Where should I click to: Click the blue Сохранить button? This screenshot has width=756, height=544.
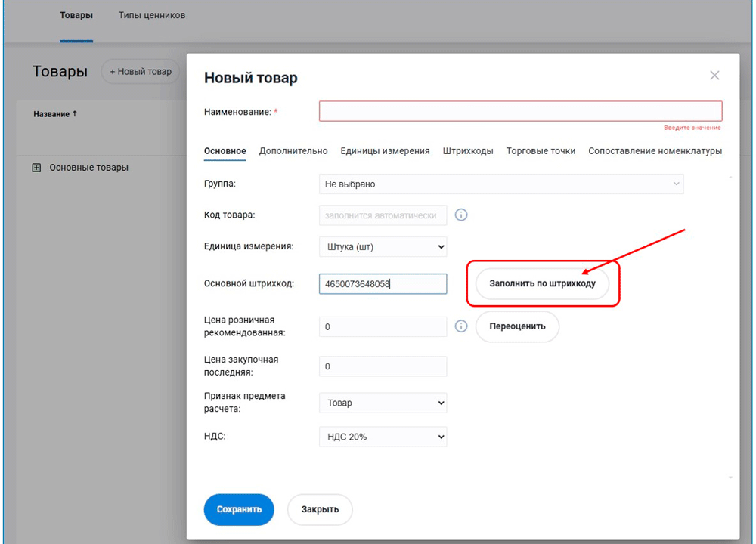click(239, 509)
